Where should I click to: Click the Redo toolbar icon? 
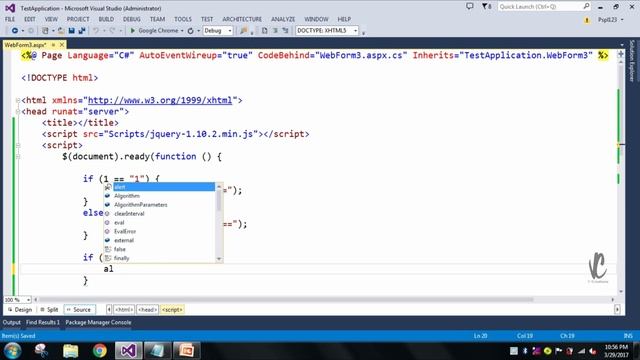(112, 31)
